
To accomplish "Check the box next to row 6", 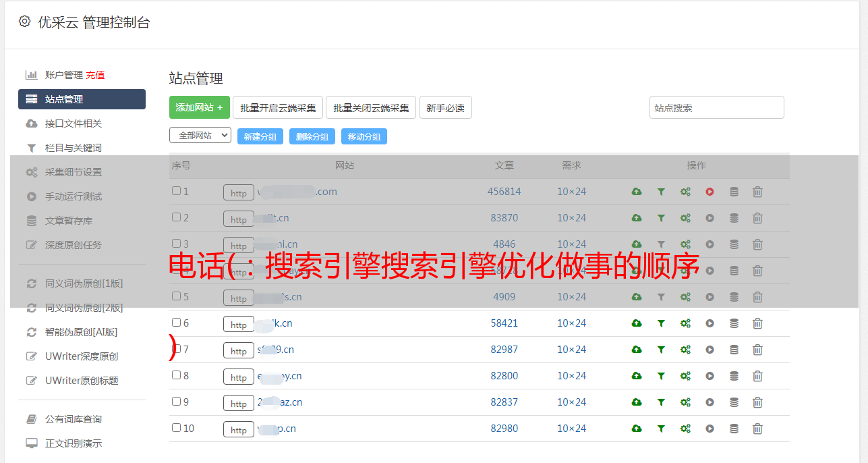I will click(176, 323).
